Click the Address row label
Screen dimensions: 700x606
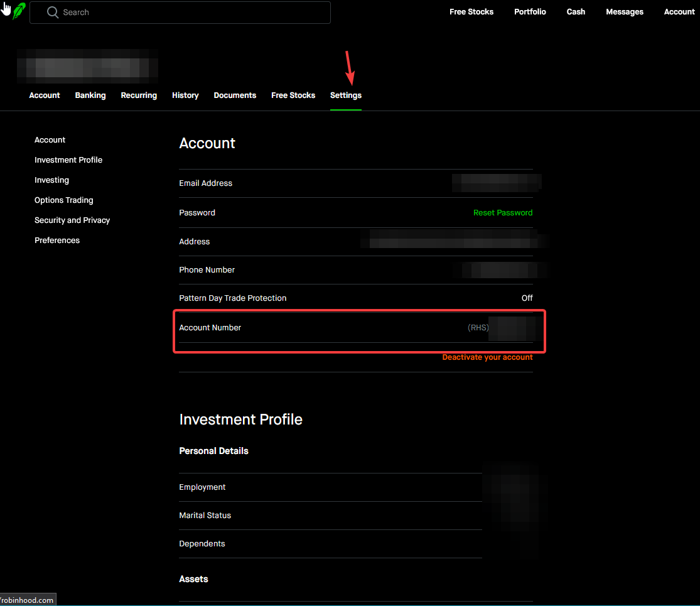(x=194, y=242)
